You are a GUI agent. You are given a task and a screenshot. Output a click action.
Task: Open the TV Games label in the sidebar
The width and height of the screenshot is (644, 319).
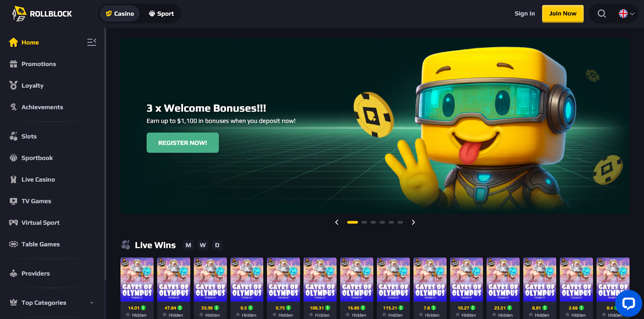36,201
